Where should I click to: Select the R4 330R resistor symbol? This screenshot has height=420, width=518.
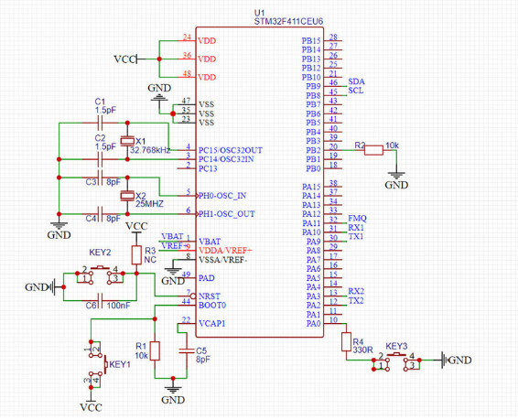(346, 341)
